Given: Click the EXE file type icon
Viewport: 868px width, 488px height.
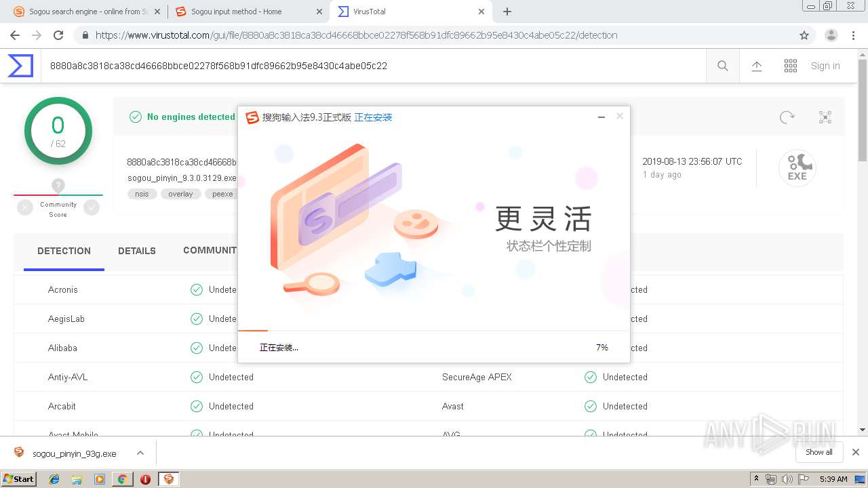Looking at the screenshot, I should pos(797,167).
